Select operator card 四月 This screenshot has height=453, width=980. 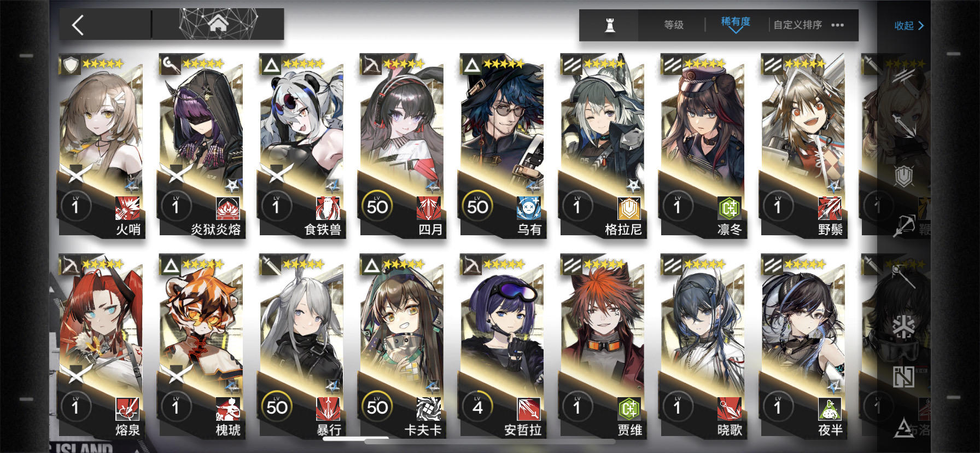(x=402, y=146)
